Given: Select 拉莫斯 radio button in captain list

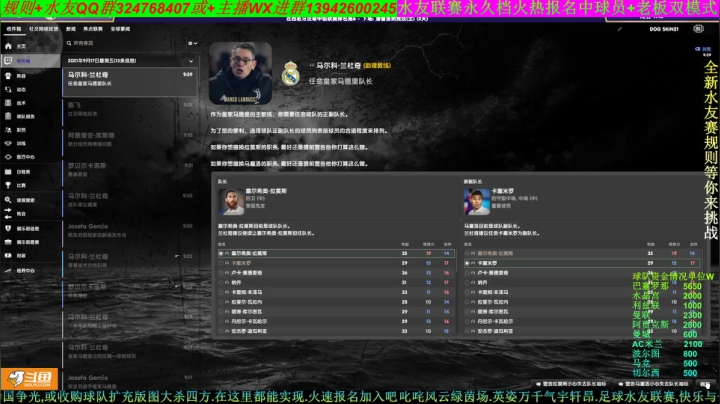Looking at the screenshot, I should click(x=221, y=253).
